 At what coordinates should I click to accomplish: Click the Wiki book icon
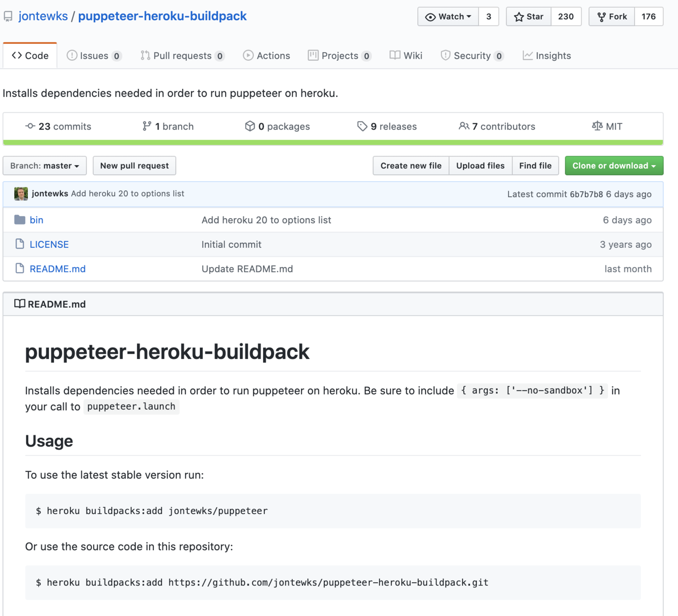pyautogui.click(x=395, y=55)
